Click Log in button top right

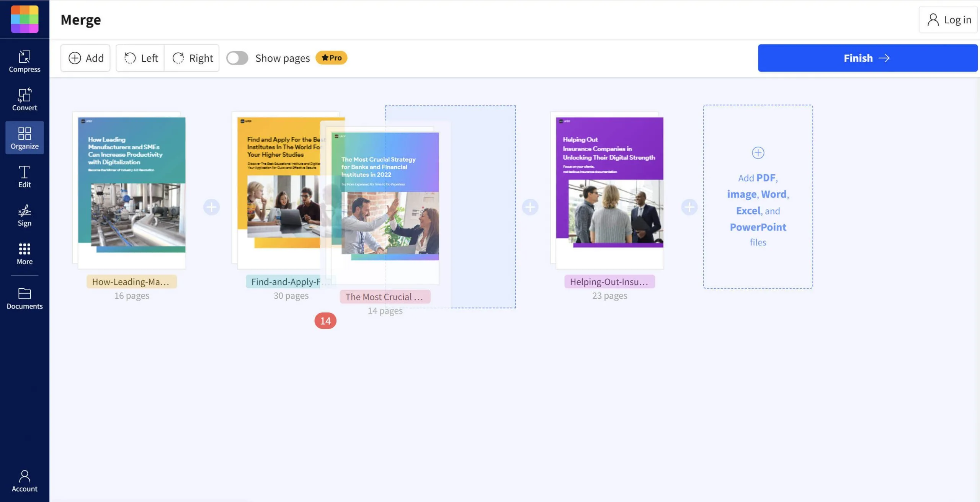click(949, 19)
